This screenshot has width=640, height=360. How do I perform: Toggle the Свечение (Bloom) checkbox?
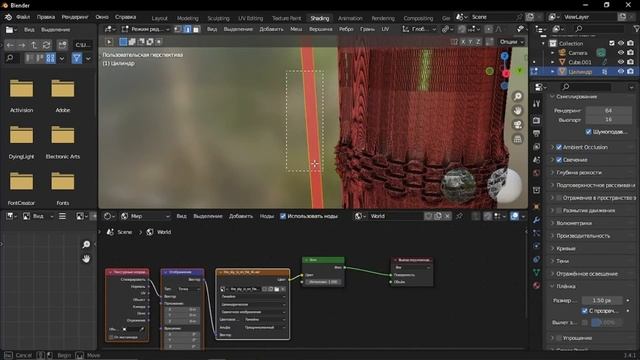pos(559,160)
